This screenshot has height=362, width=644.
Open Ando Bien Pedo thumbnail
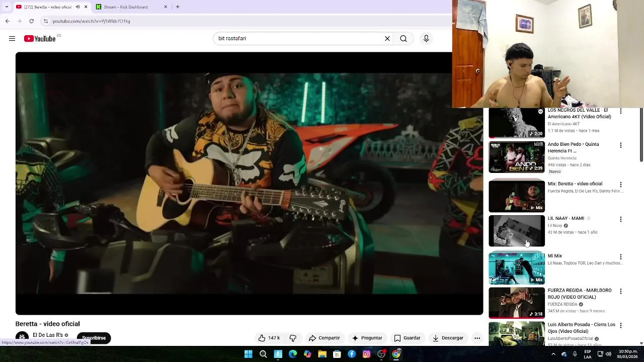coord(517,157)
